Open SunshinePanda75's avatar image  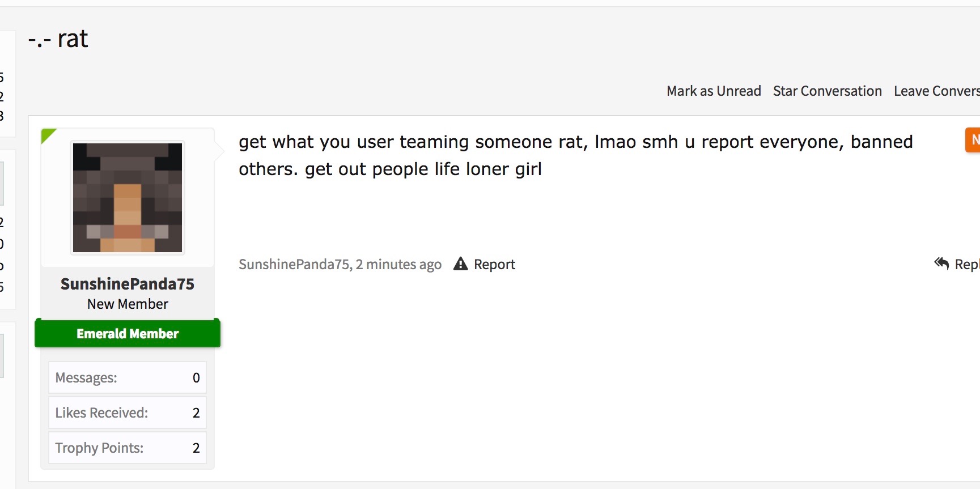click(x=128, y=197)
